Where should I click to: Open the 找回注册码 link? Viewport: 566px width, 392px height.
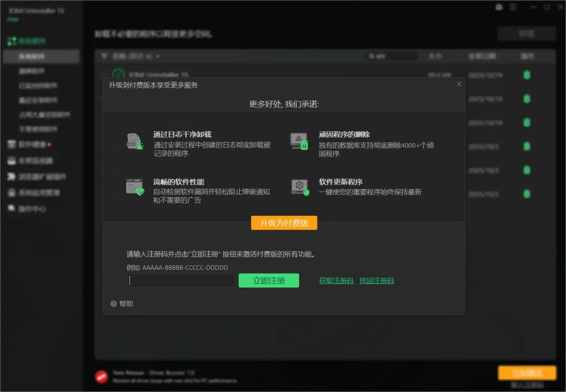(376, 280)
